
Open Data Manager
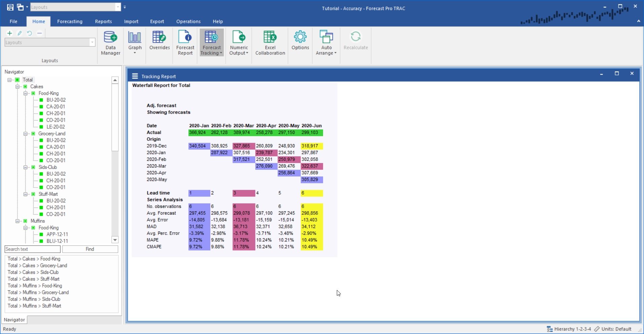pyautogui.click(x=110, y=43)
